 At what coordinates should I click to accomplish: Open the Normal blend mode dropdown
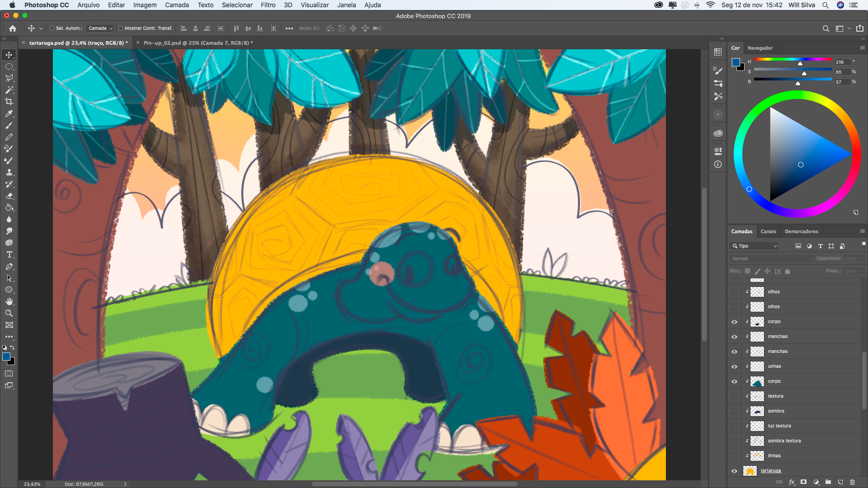[771, 258]
